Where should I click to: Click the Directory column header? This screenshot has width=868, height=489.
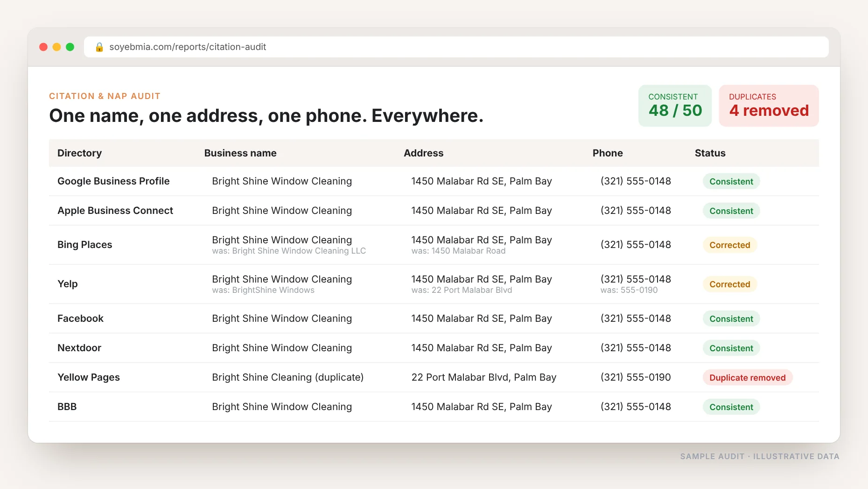pyautogui.click(x=79, y=153)
